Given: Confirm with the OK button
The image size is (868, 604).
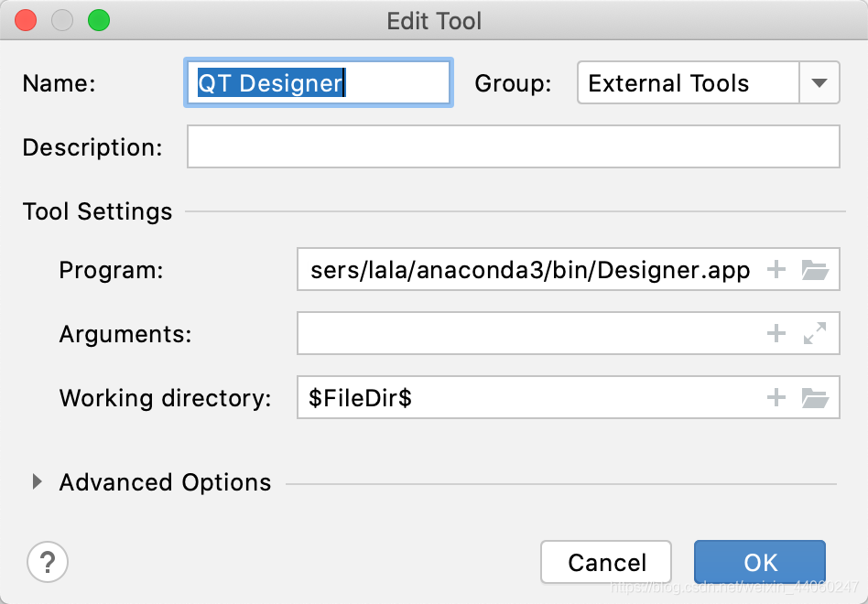Looking at the screenshot, I should 760,563.
